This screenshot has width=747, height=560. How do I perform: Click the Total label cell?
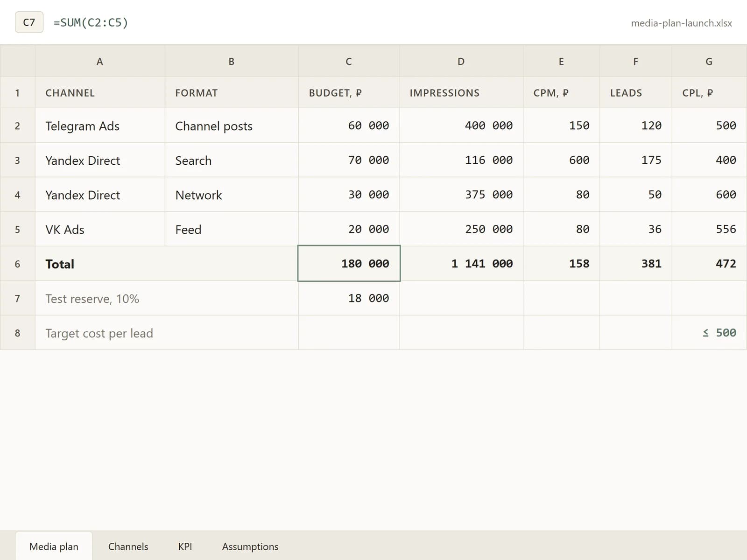click(167, 264)
